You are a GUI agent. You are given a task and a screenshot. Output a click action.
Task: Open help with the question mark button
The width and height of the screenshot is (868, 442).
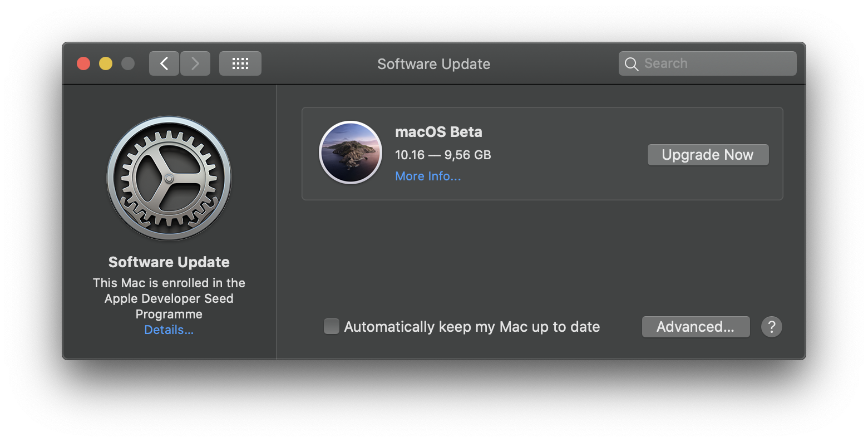point(772,327)
